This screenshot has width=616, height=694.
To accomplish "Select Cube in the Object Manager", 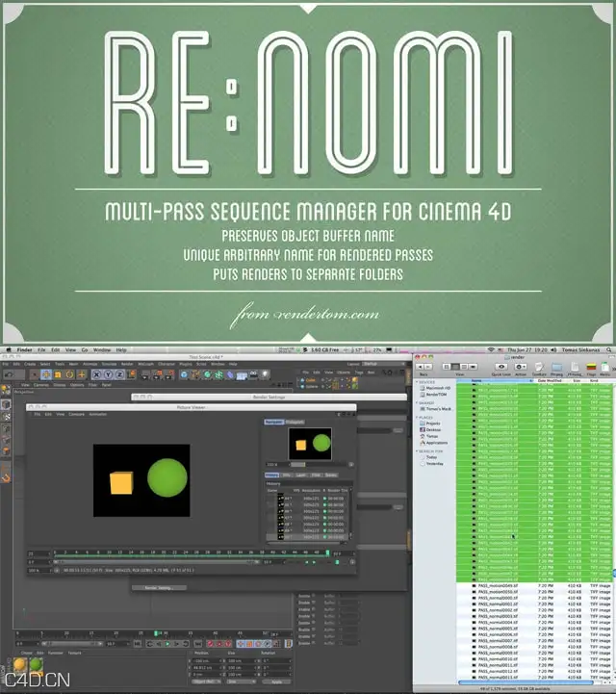I will coord(311,380).
